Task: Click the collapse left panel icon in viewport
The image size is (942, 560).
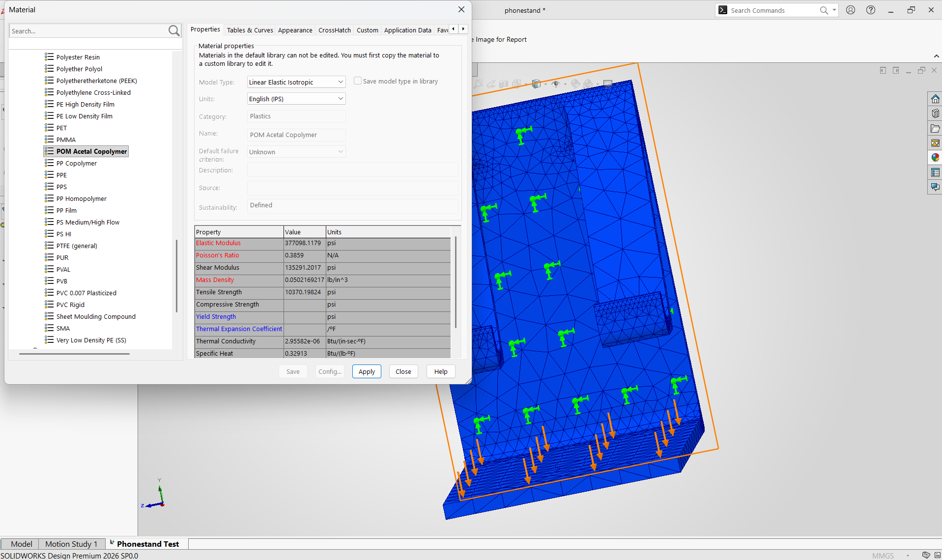Action: [x=883, y=70]
